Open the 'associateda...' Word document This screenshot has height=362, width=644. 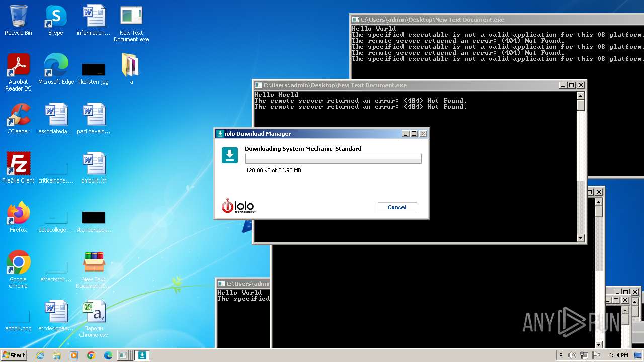pos(56,119)
